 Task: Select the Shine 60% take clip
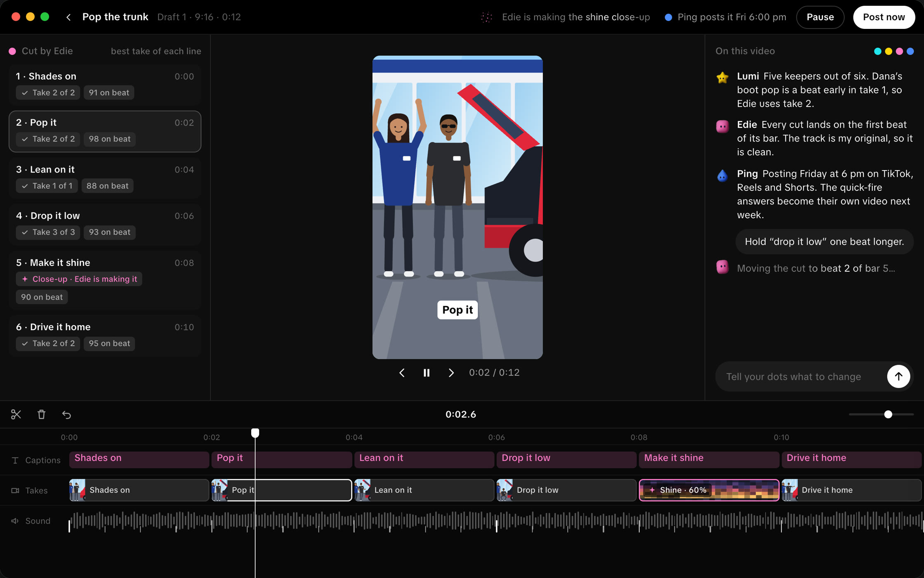[x=709, y=490]
